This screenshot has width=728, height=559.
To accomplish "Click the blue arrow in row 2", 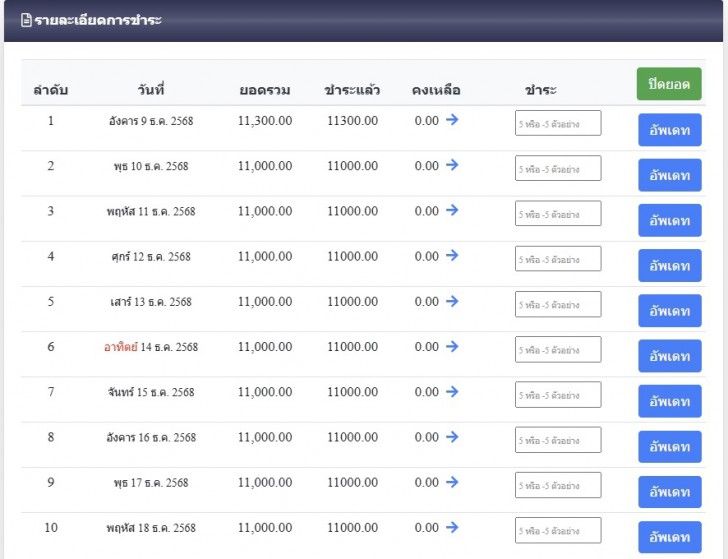I will [452, 165].
